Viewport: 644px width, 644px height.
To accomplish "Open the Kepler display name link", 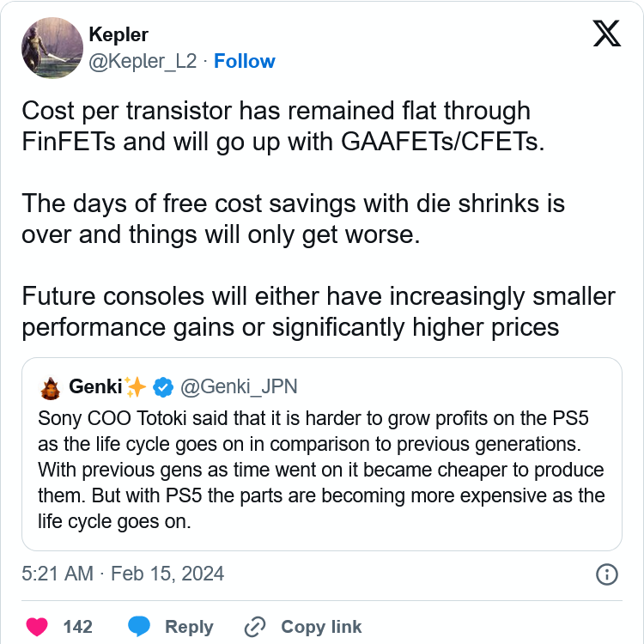I will click(x=118, y=34).
